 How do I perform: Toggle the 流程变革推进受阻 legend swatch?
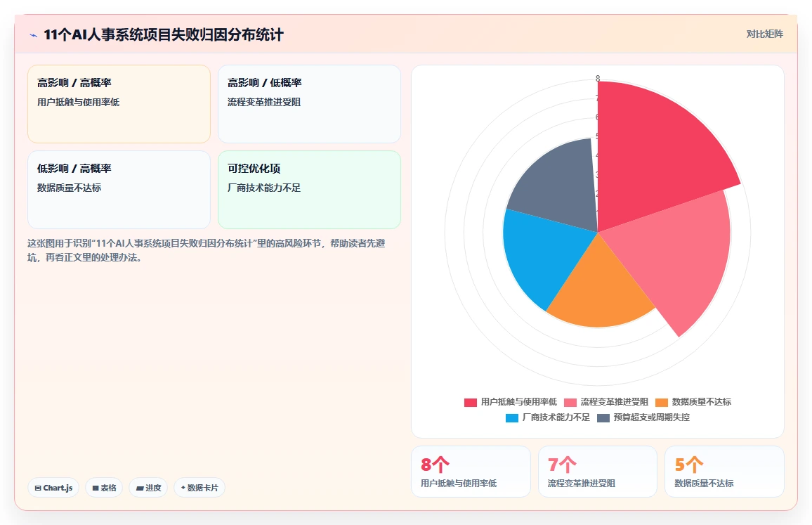coord(570,402)
